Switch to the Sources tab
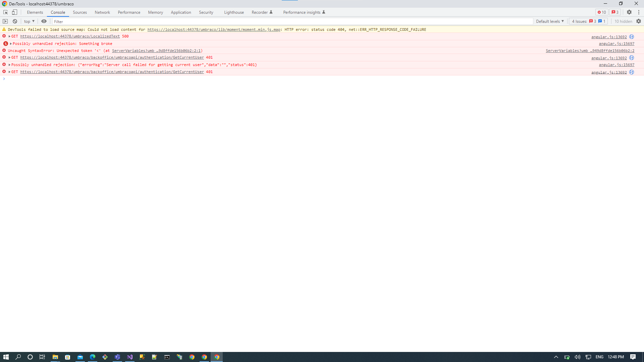Screen dimensions: 644x362 click(x=80, y=12)
